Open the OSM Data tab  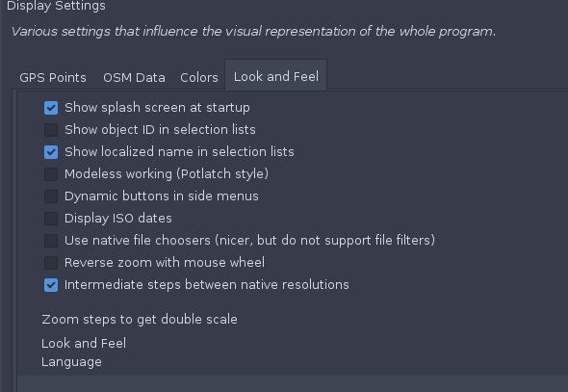pos(134,77)
